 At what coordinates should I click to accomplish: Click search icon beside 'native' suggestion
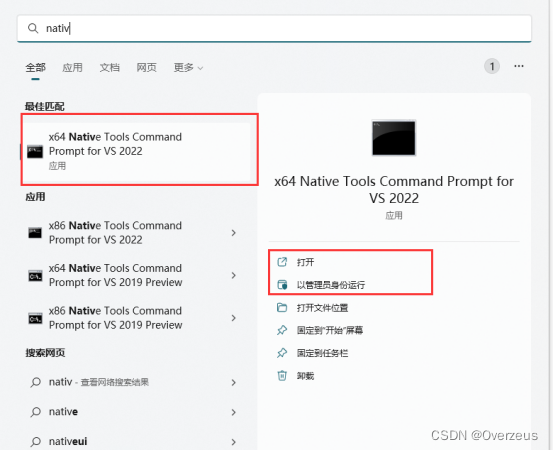click(35, 412)
